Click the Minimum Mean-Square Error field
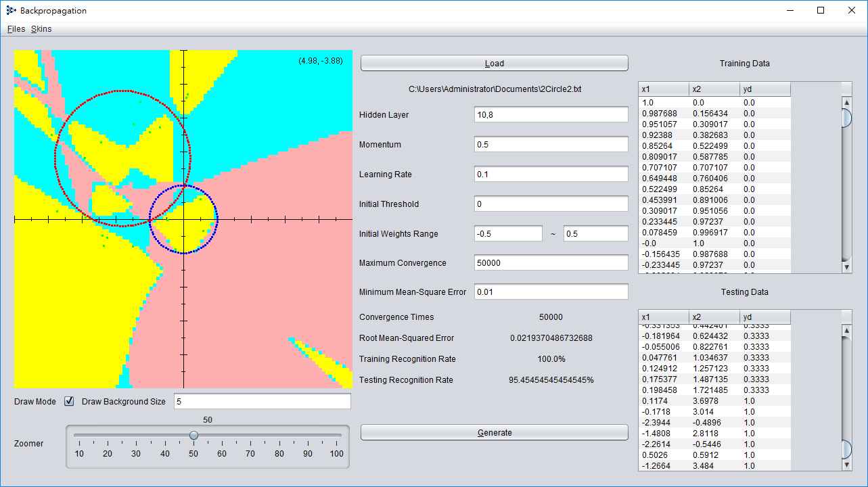The image size is (868, 487). tap(551, 292)
